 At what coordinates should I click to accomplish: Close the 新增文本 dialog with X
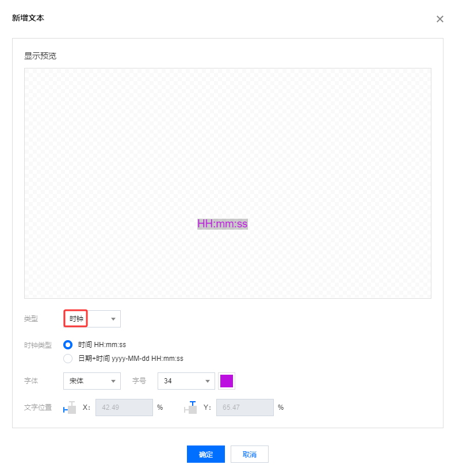click(x=440, y=19)
